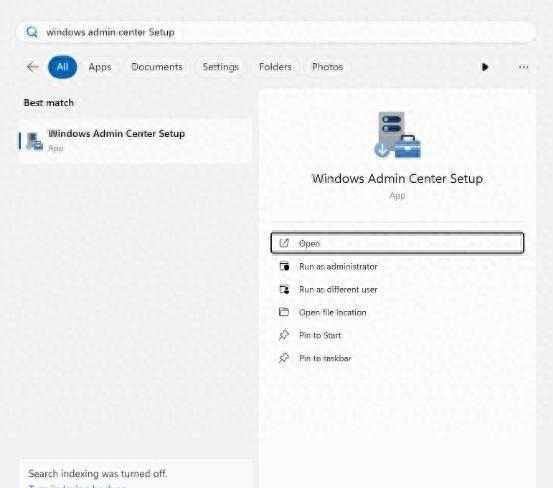553x488 pixels.
Task: Click the Best match heading
Action: (49, 103)
